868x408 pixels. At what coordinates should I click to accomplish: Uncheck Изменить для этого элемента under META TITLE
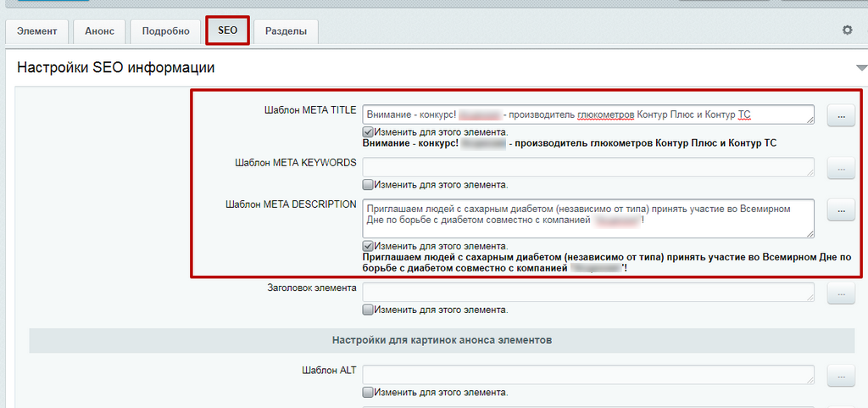click(368, 132)
